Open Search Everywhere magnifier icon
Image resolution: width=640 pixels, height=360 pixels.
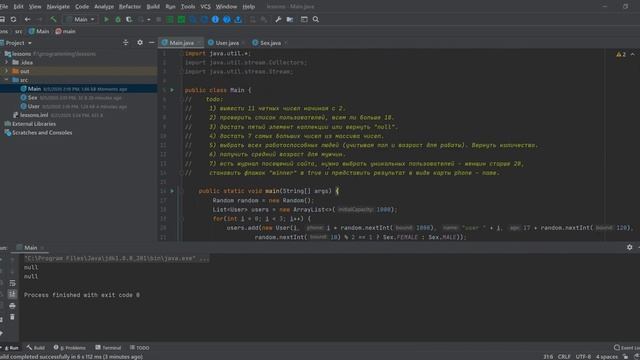click(316, 19)
